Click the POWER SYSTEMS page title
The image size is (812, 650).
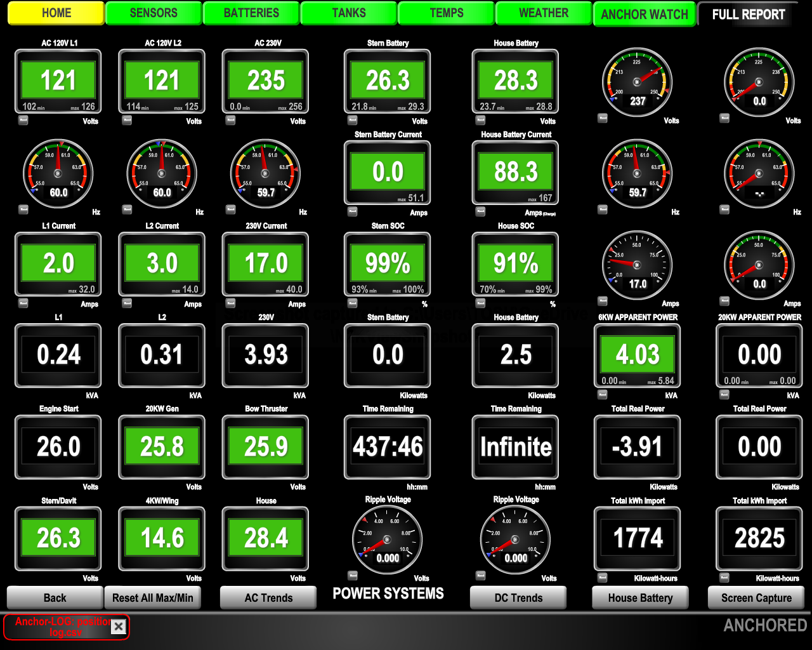tap(388, 594)
